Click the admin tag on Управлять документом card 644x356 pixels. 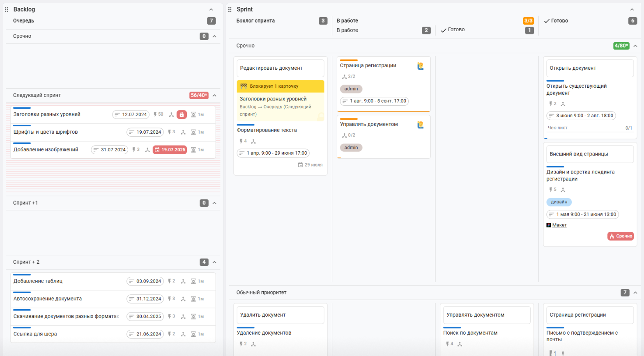[351, 148]
